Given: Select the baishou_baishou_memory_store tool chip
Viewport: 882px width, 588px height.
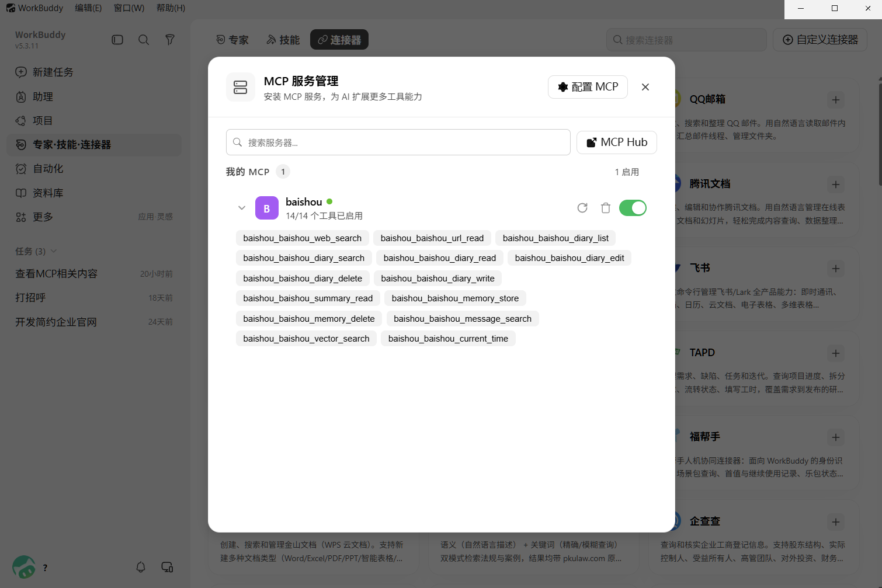Looking at the screenshot, I should [x=455, y=298].
